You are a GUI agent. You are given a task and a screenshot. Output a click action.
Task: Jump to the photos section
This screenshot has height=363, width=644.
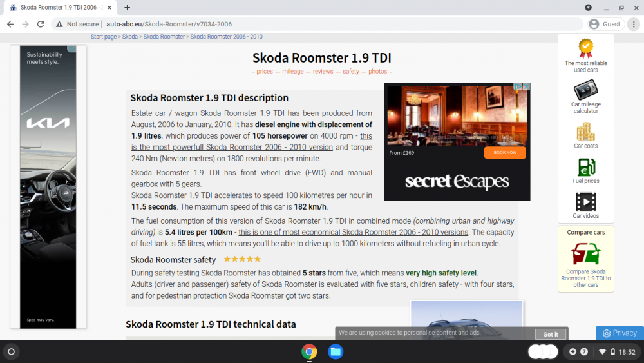point(377,71)
